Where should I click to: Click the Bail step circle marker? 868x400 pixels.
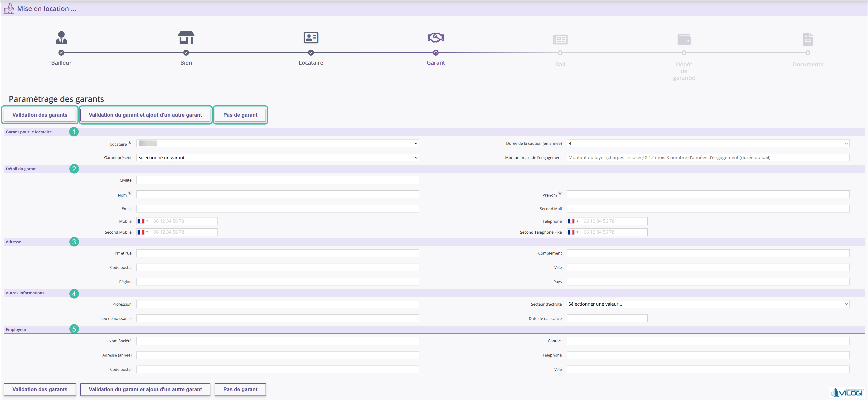(x=560, y=53)
